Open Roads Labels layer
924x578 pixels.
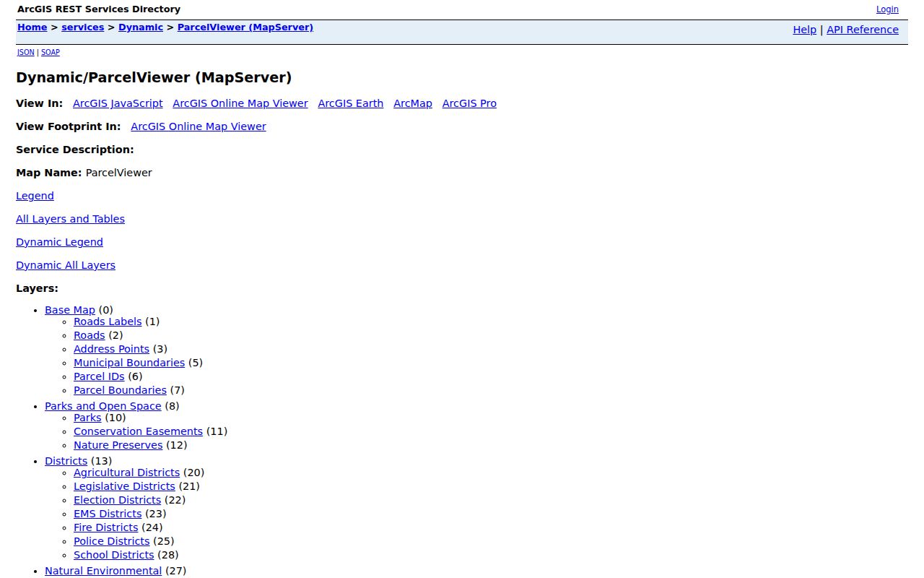(108, 322)
